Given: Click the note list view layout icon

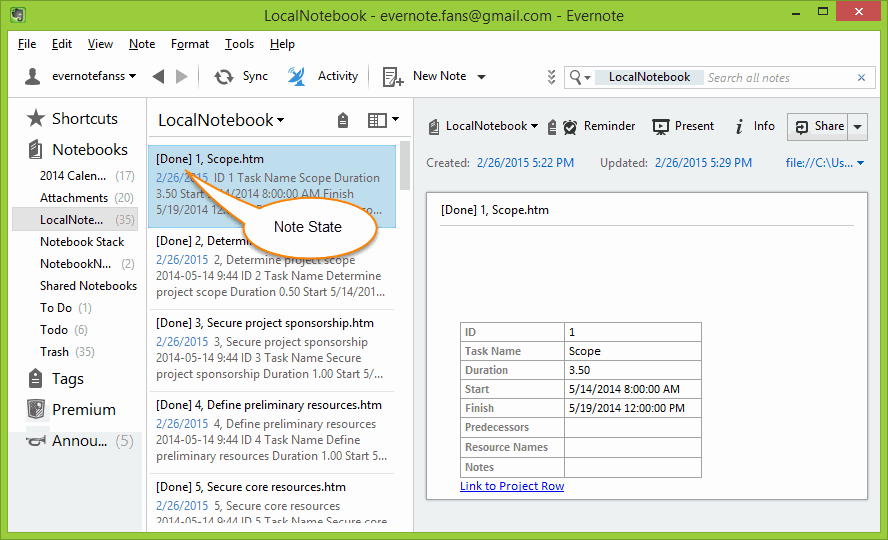Looking at the screenshot, I should tap(377, 120).
